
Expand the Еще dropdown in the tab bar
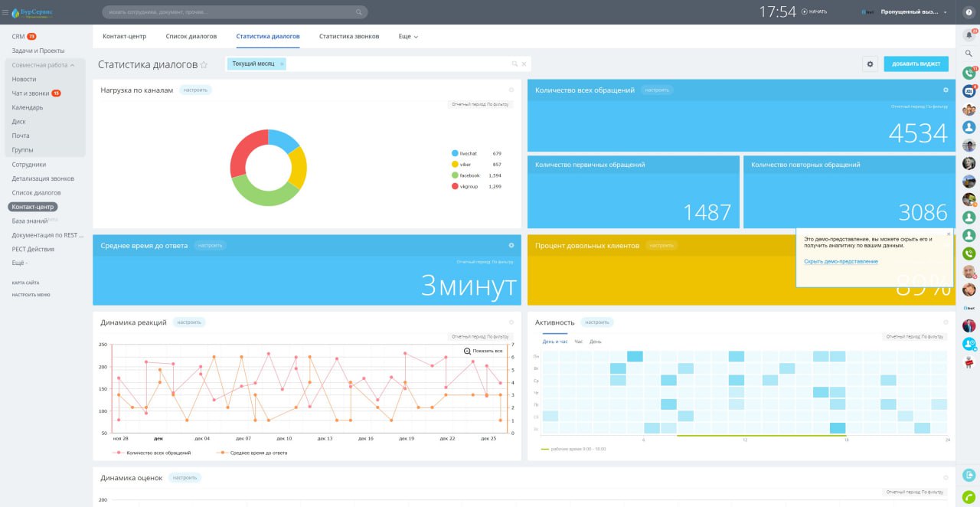coord(408,36)
